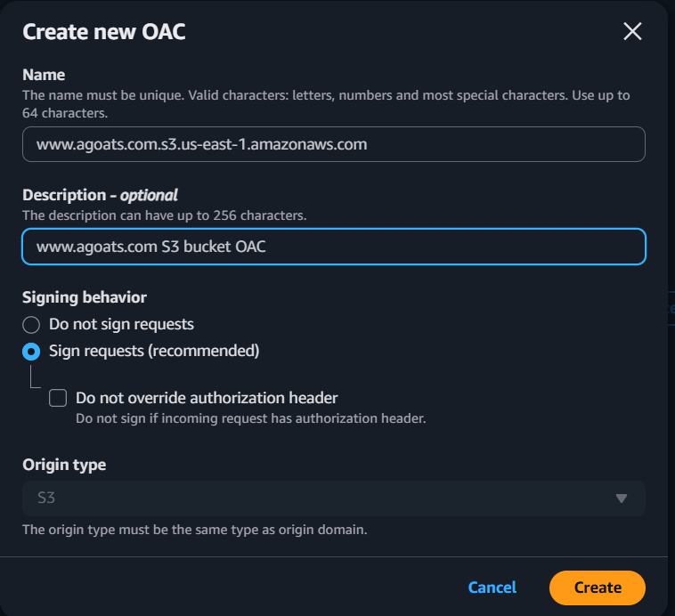
Task: Close the Create new OAC dialog
Action: coord(632,32)
